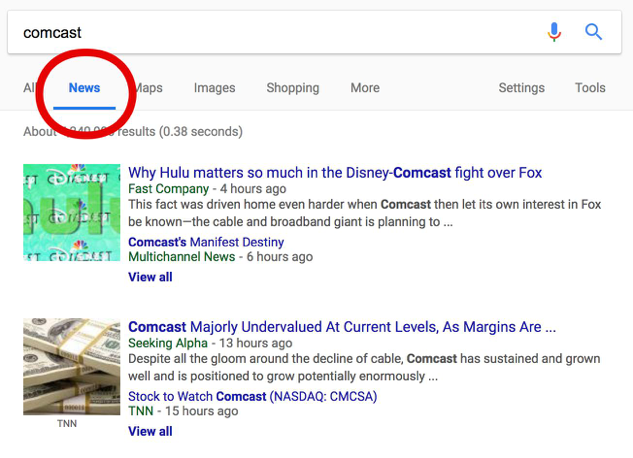Click the stacked dollar bills thumbnail
The width and height of the screenshot is (633, 458).
(x=72, y=366)
